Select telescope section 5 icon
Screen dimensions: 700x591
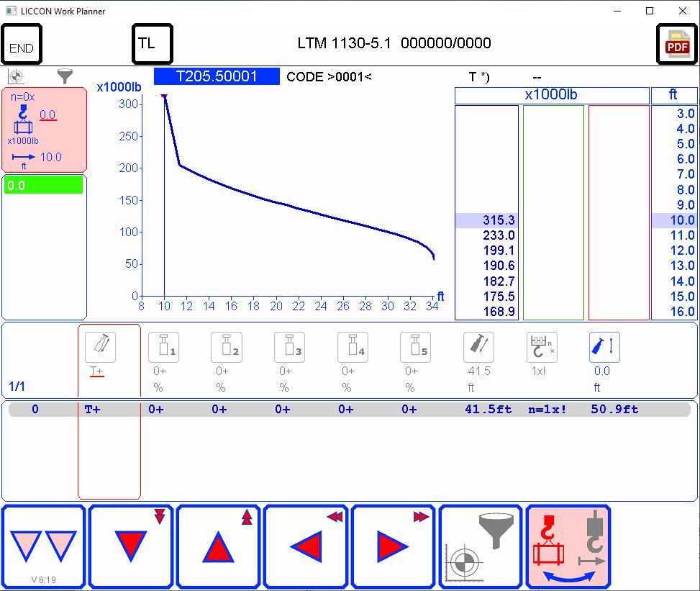coord(416,347)
